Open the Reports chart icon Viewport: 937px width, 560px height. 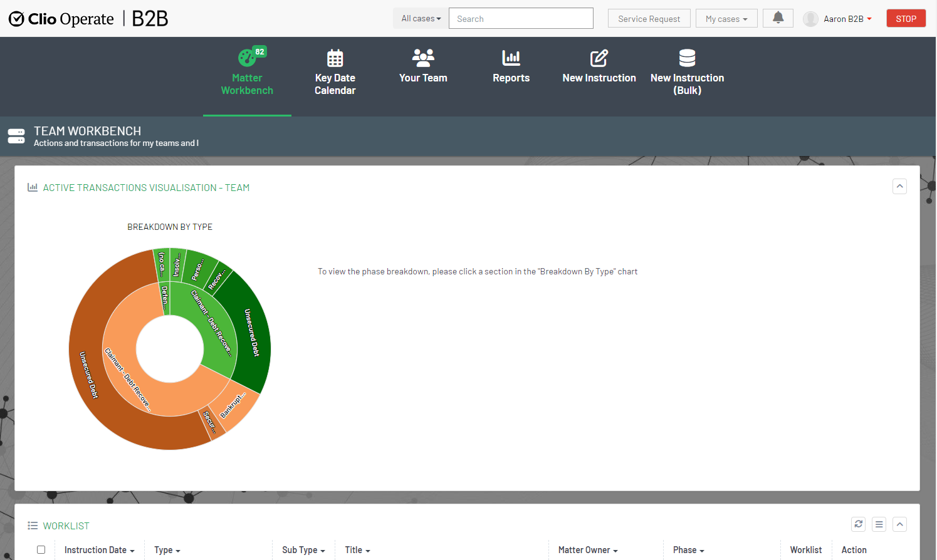pyautogui.click(x=511, y=58)
